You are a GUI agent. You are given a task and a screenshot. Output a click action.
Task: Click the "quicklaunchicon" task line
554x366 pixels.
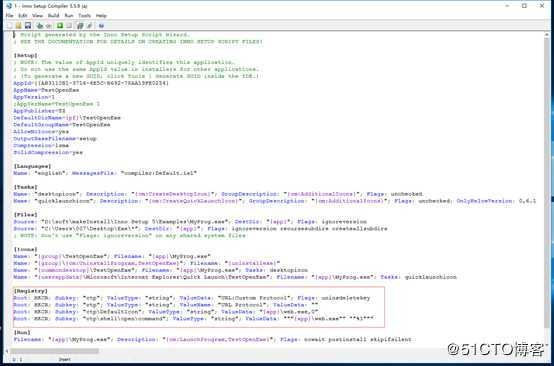[275, 201]
